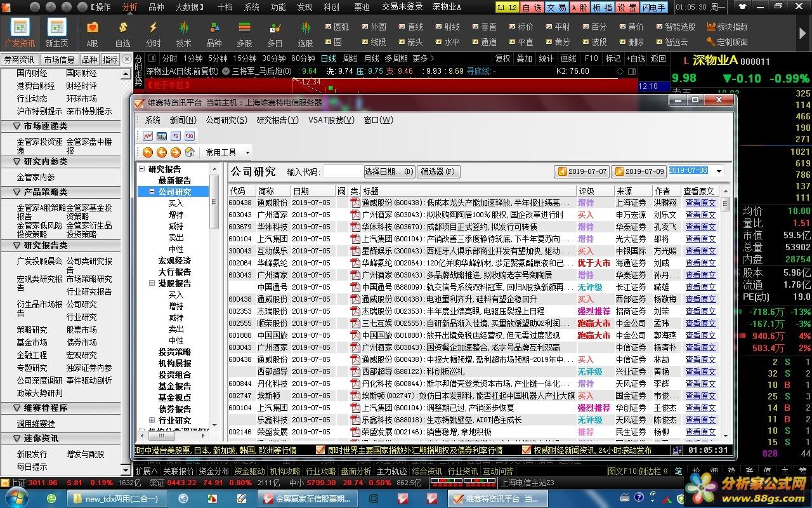Expand the 行业研究 tree node
This screenshot has height=508, width=812.
[x=152, y=420]
